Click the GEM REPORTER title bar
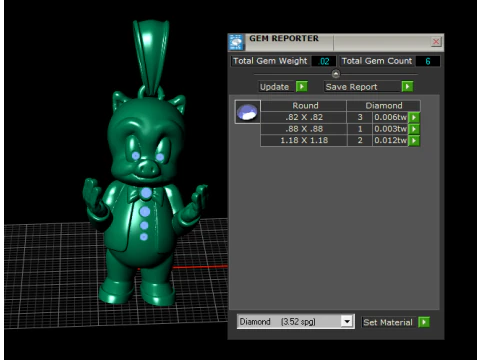 click(x=337, y=42)
